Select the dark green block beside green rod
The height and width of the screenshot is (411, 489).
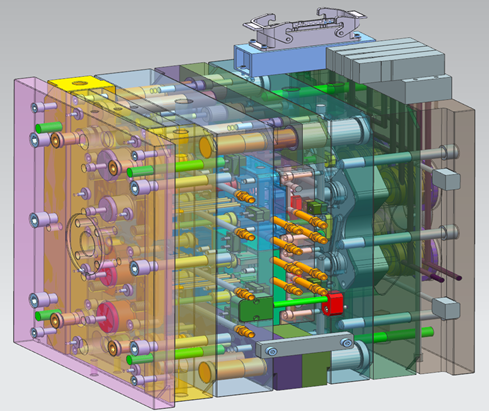256,309
